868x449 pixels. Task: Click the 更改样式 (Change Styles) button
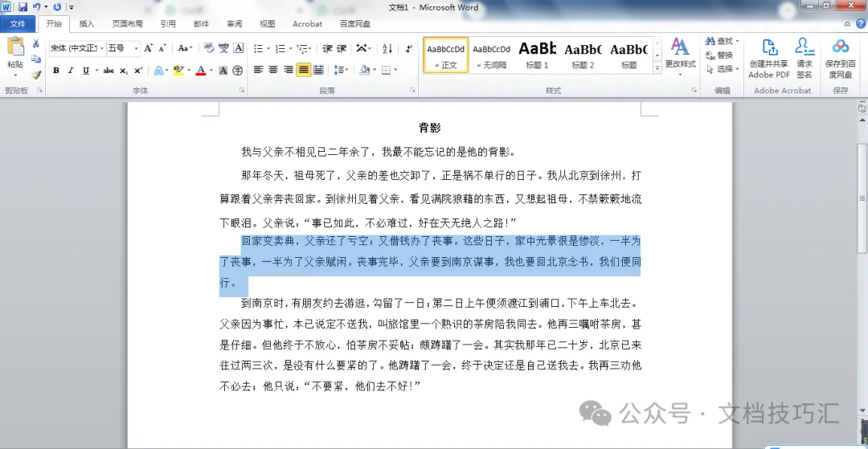click(681, 58)
